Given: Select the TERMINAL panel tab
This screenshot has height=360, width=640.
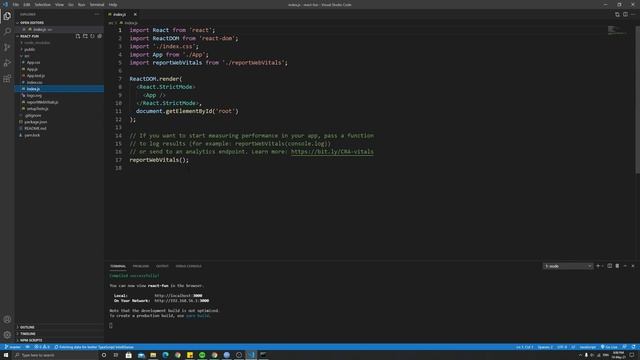Looking at the screenshot, I should coord(118,266).
